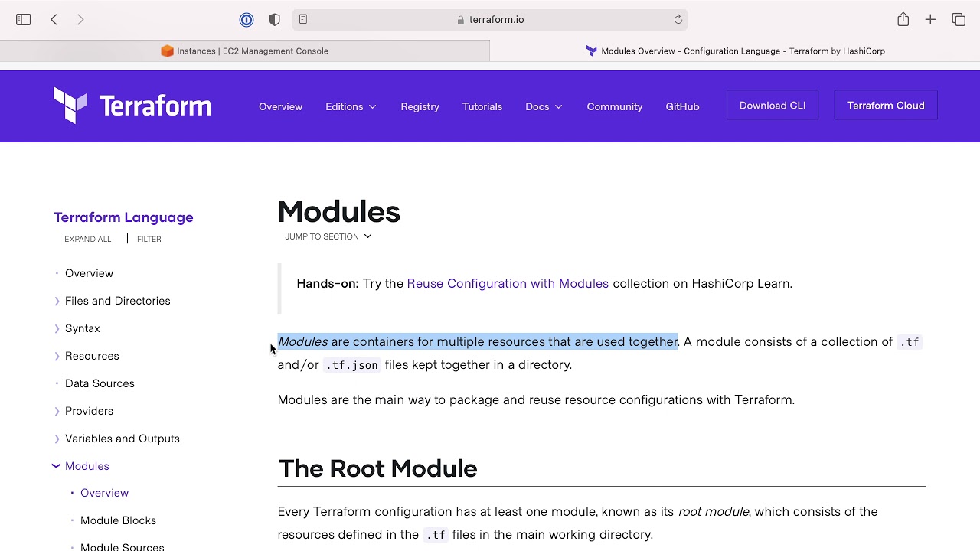Expand the Syntax section chevron

[57, 328]
